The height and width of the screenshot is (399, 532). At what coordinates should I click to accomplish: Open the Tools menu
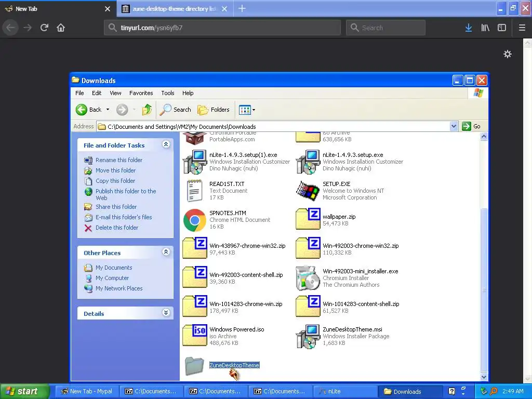(168, 93)
